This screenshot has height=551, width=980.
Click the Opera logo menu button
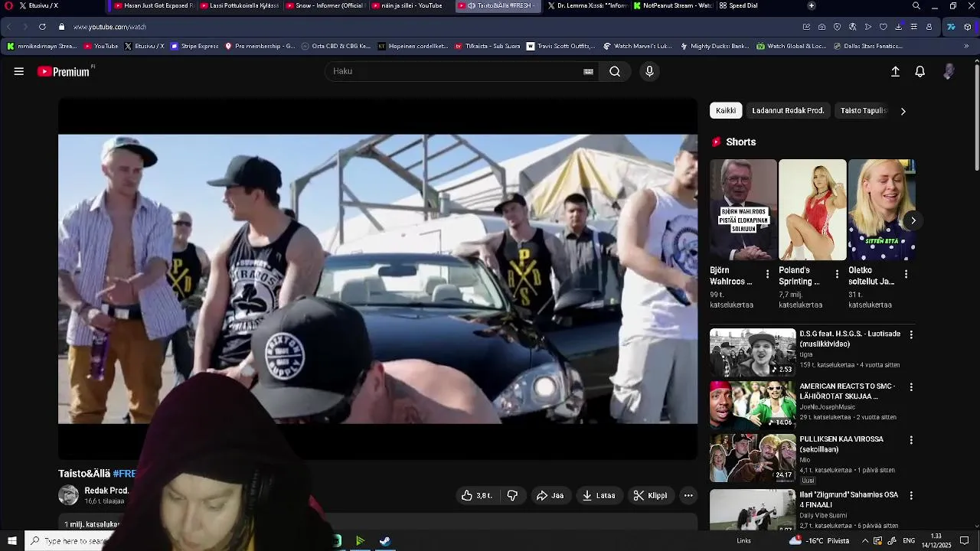click(8, 5)
